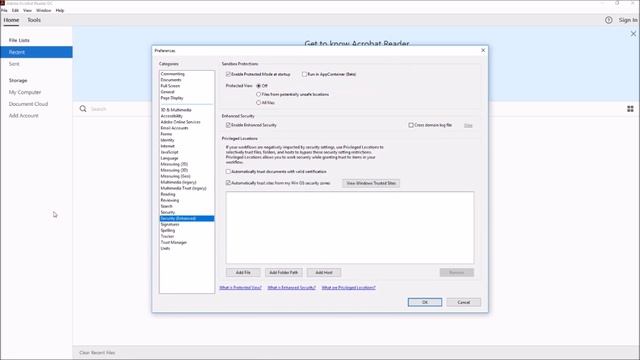Open What is Enhanced Security link

point(291,288)
